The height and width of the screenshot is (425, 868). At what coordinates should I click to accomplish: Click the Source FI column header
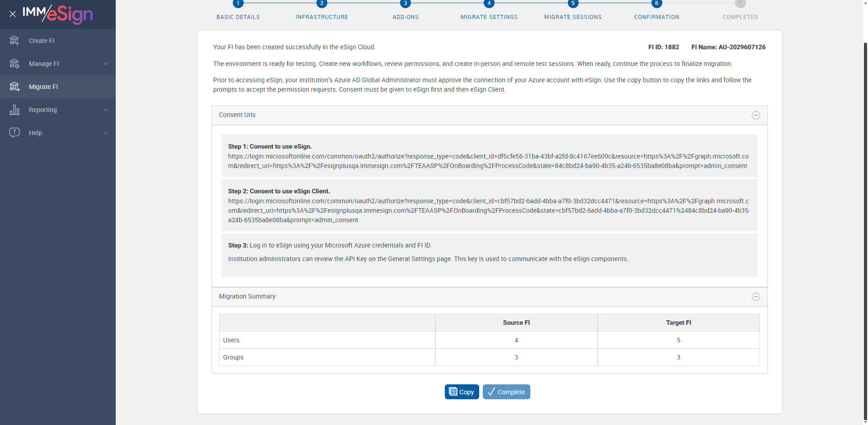tap(516, 322)
